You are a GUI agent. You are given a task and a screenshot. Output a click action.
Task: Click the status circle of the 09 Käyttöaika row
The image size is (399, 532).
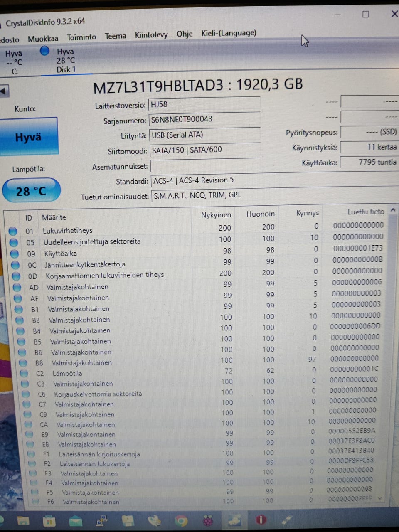click(15, 254)
